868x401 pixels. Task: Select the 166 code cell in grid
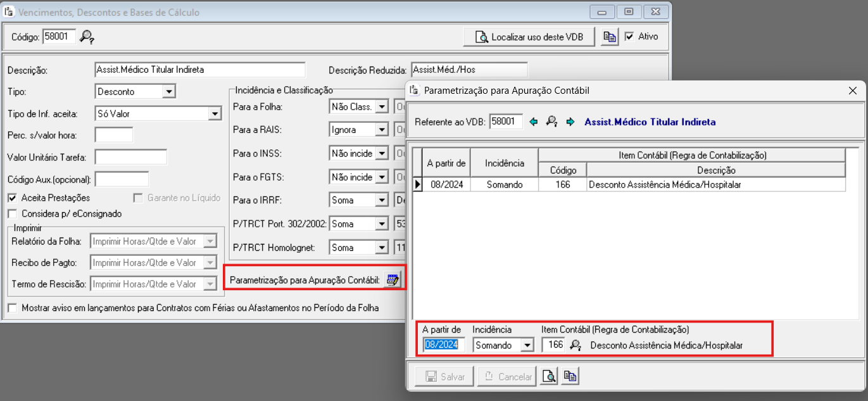pos(562,184)
